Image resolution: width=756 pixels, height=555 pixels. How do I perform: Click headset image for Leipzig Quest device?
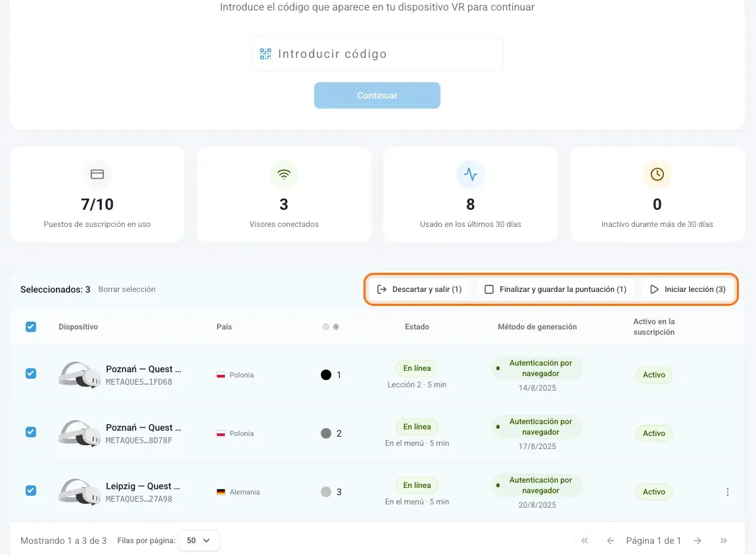(x=80, y=492)
